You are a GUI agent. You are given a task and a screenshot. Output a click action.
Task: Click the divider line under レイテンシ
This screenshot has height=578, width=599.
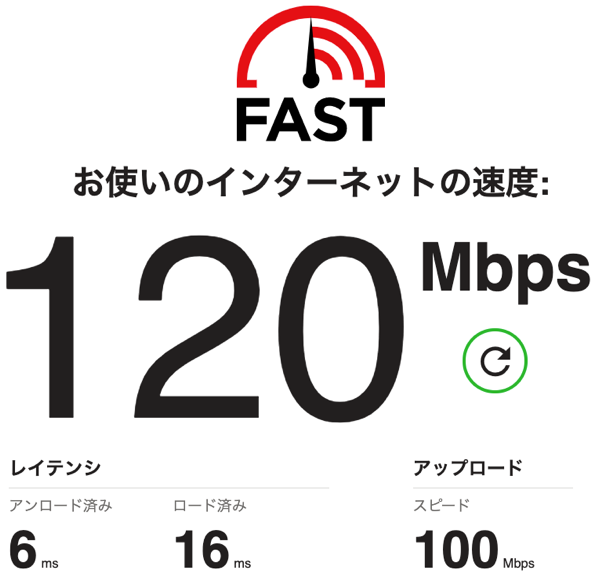point(169,488)
